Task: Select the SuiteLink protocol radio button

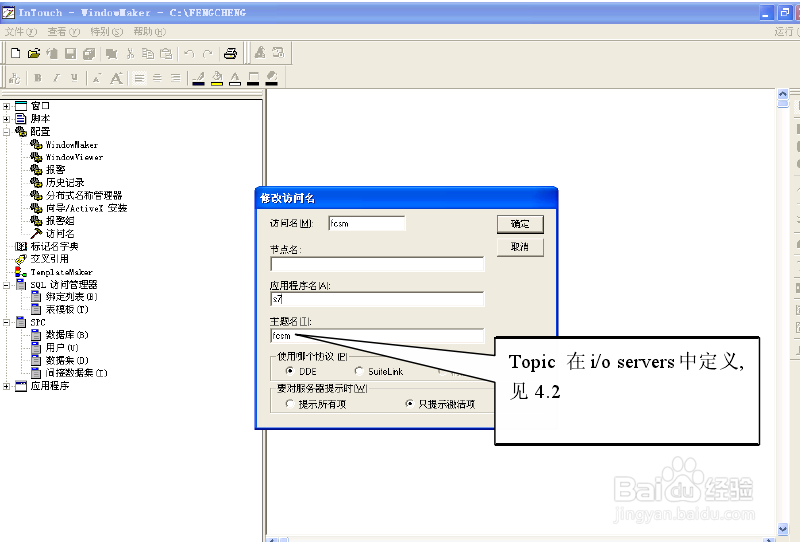Action: tap(359, 371)
